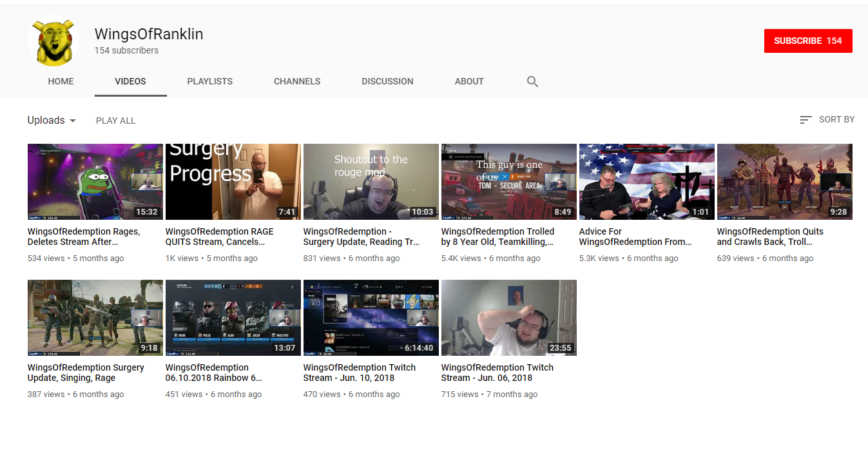Open the 13:07 operator select thumbnail
This screenshot has height=457, width=868.
pos(233,318)
